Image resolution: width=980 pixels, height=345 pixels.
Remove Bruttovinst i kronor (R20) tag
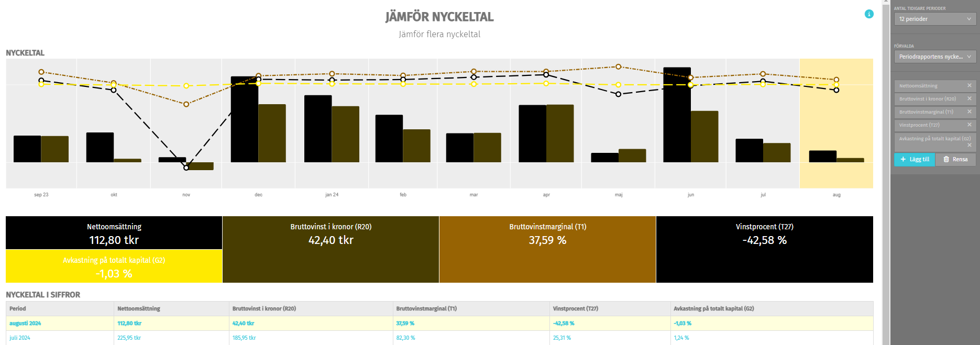point(969,98)
